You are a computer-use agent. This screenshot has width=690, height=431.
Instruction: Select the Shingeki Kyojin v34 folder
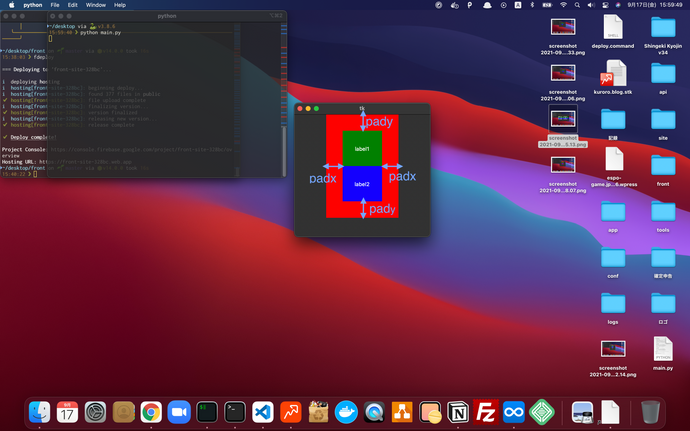[663, 35]
